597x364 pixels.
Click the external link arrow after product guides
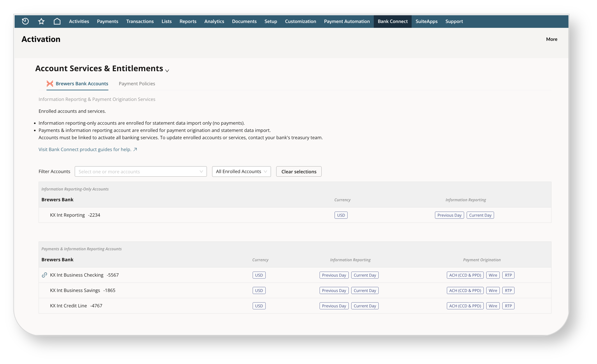coord(135,149)
